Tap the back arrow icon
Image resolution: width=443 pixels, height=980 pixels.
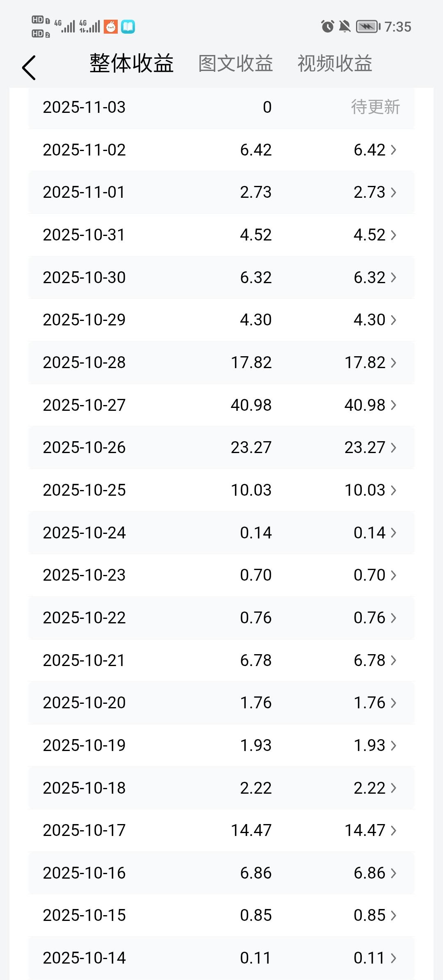tap(29, 68)
